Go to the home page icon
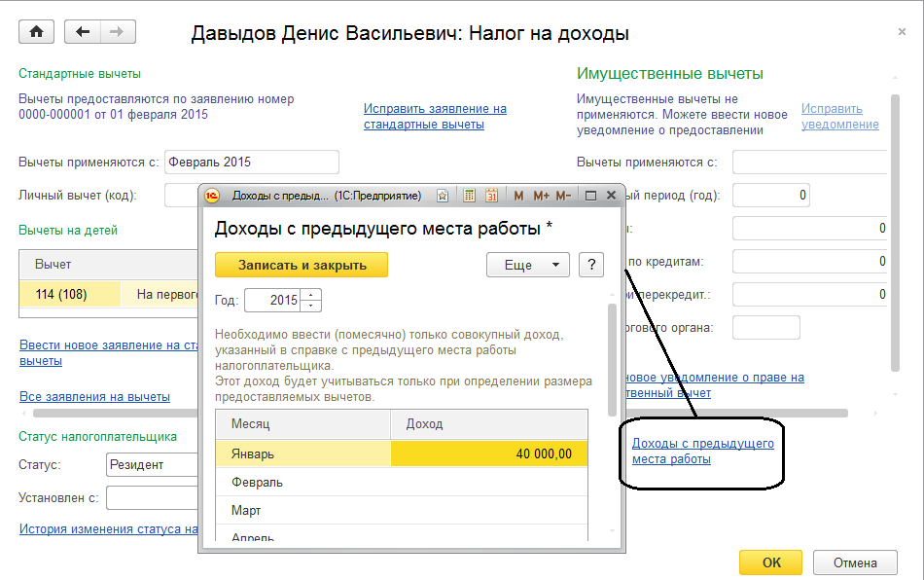The height and width of the screenshot is (580, 924). click(x=37, y=32)
